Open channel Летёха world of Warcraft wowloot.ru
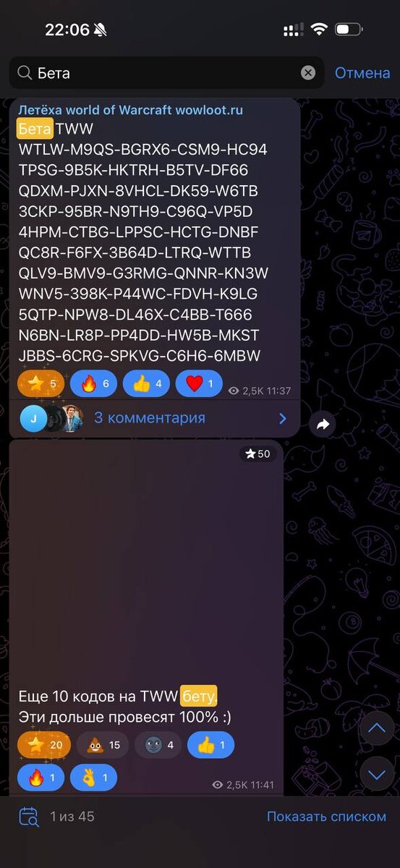This screenshot has width=400, height=868. (131, 110)
